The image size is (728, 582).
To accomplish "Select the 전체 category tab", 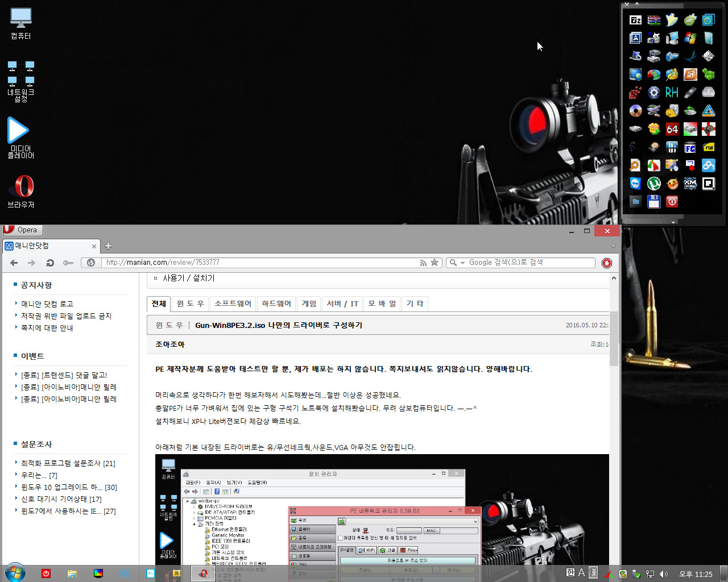I will 159,304.
